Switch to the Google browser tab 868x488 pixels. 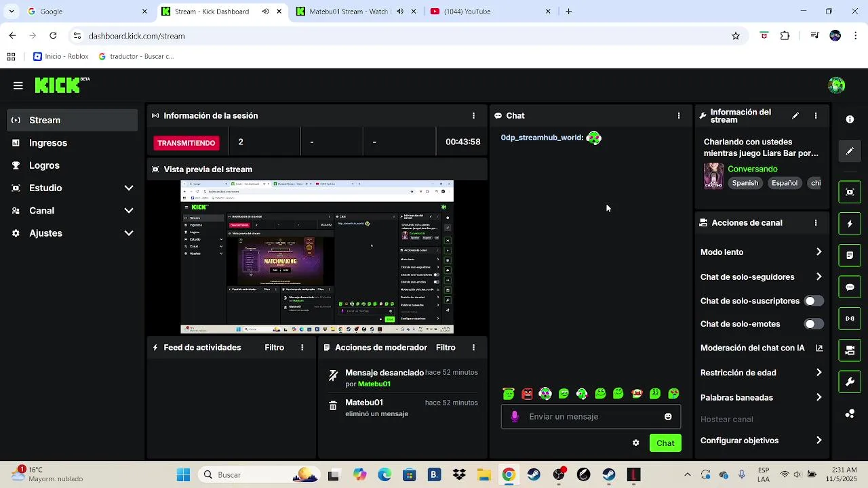pos(87,12)
